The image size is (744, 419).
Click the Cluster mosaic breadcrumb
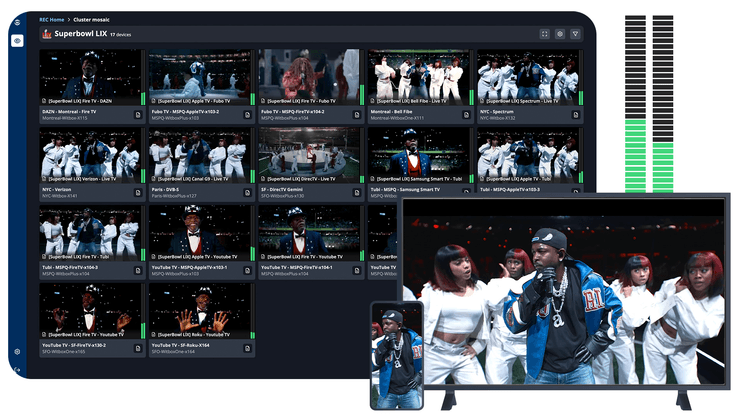tap(91, 20)
